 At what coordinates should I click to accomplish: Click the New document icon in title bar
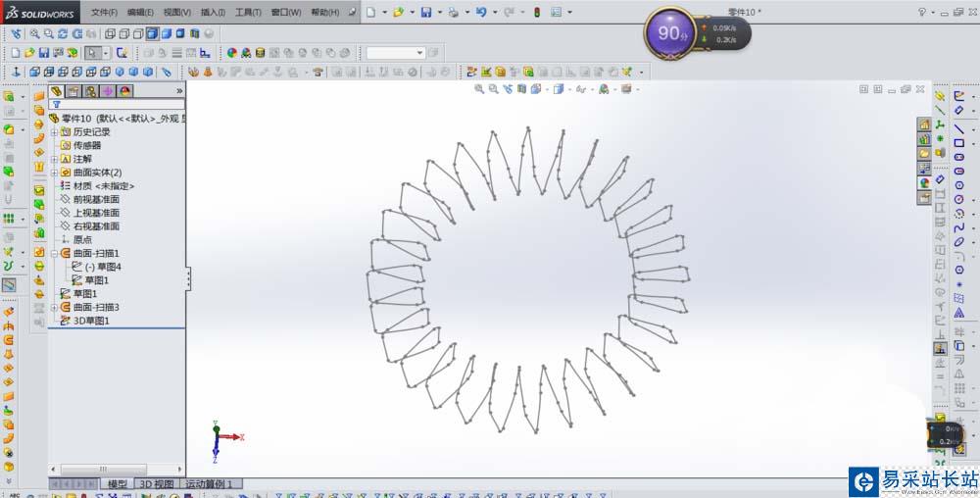pos(371,12)
